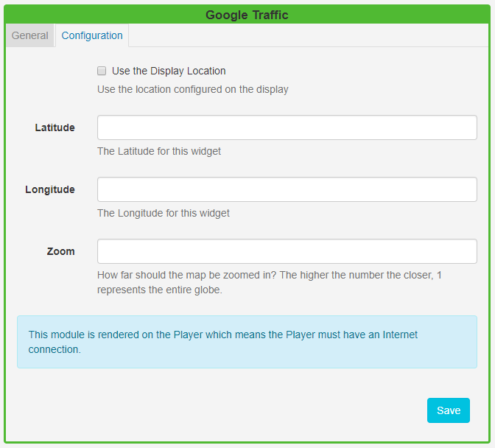Click the blue Player Internet connection notice
This screenshot has height=448, width=495.
247,342
